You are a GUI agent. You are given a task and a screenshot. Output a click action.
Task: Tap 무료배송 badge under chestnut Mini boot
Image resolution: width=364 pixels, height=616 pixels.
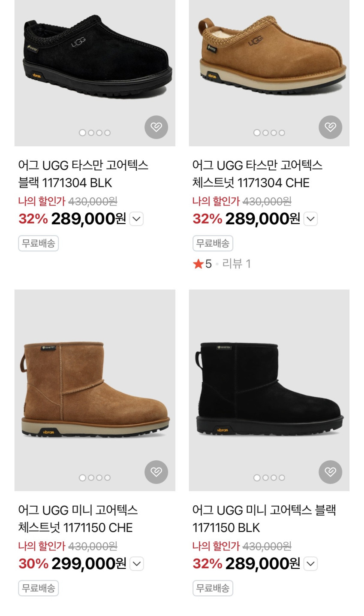38,588
